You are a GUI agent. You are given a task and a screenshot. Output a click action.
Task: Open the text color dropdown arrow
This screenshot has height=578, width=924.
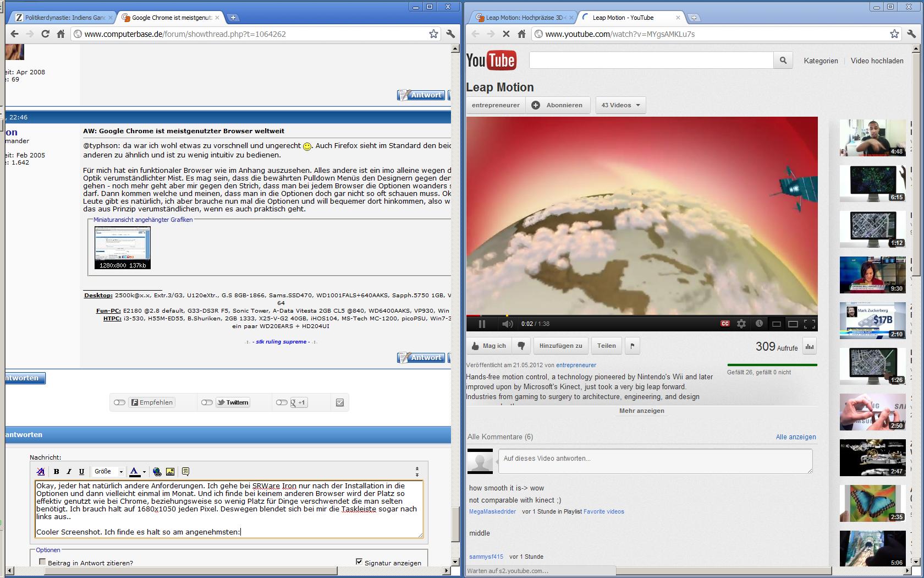coord(144,472)
